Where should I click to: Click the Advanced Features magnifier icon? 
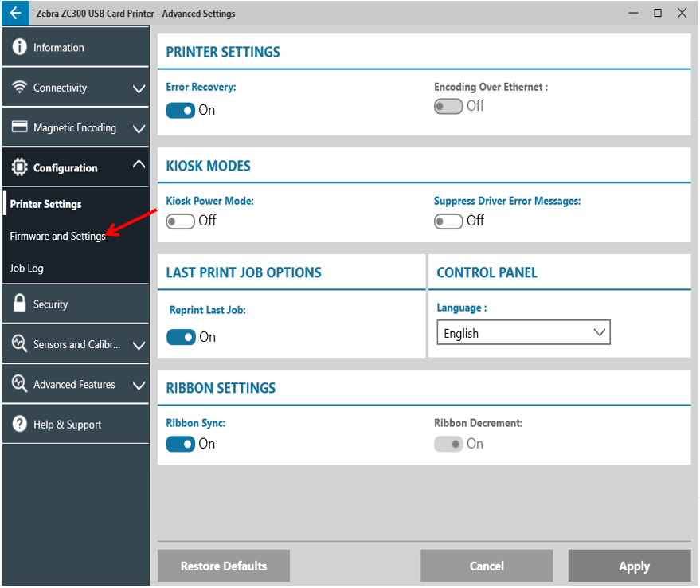tap(19, 383)
